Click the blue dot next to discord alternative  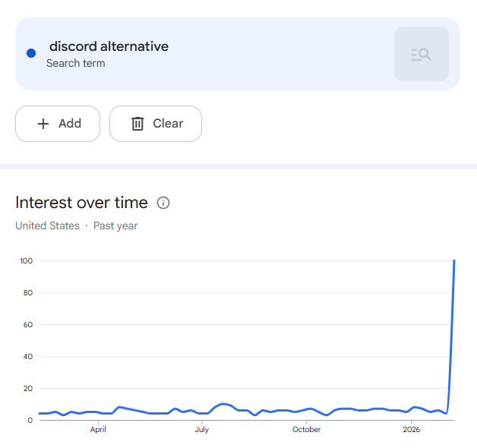(x=31, y=53)
